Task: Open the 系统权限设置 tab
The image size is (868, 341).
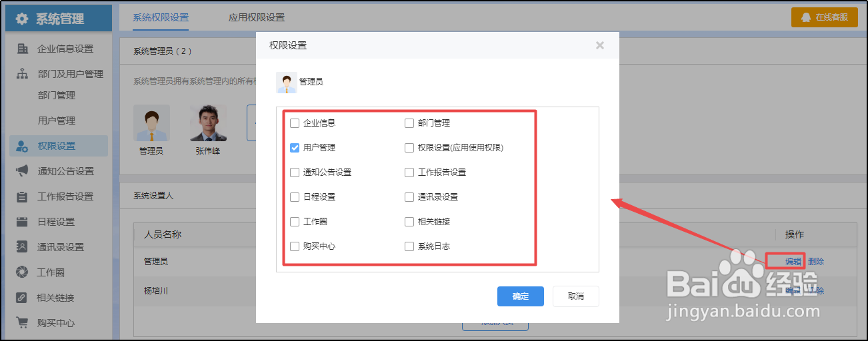Action: pos(161,17)
